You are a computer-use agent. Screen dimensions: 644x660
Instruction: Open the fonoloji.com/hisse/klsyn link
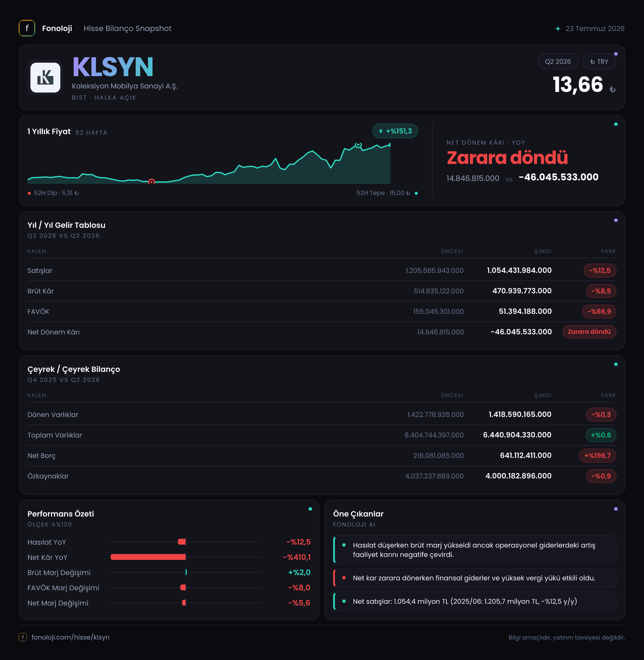[70, 637]
